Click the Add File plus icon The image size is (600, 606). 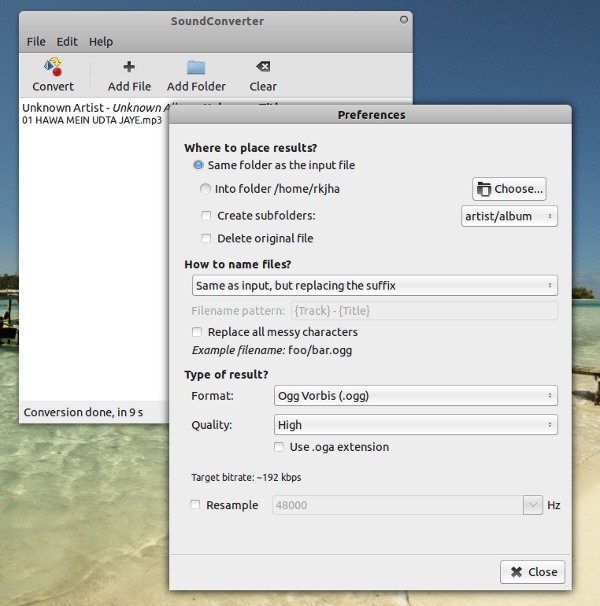pos(129,68)
